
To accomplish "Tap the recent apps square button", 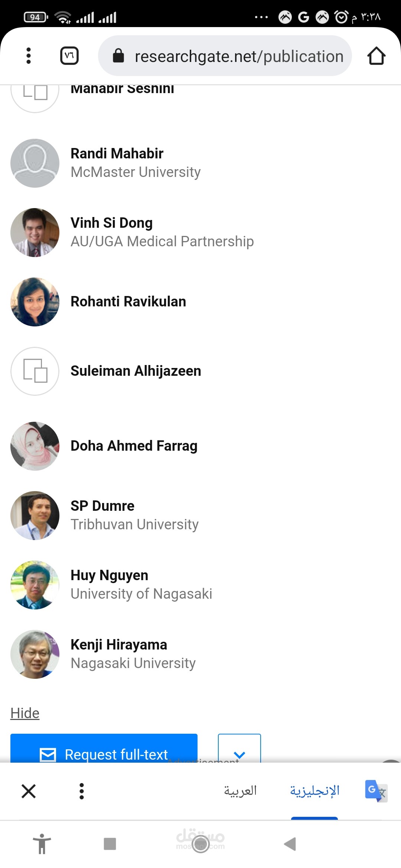I will pos(110,844).
